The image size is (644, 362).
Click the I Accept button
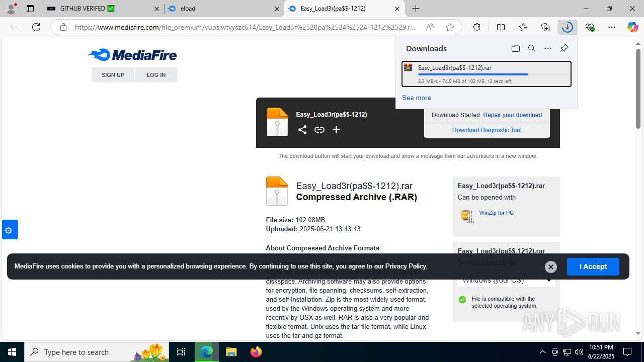[593, 266]
